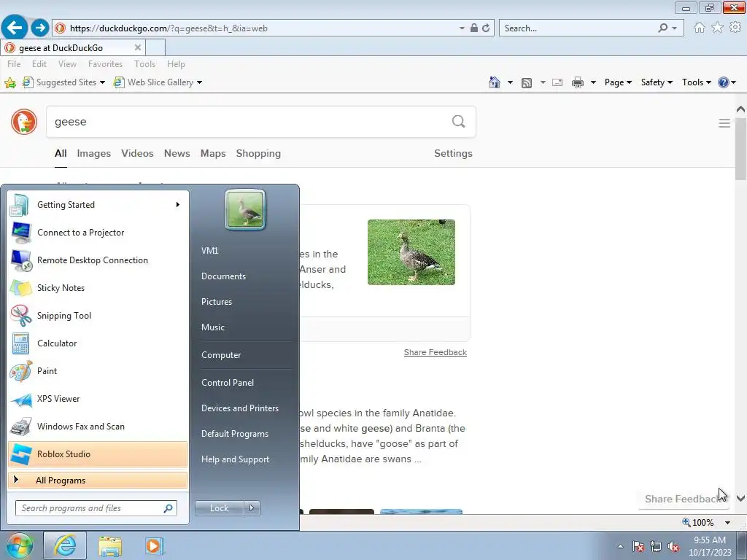Open Windows Media Player taskbar icon
The image size is (747, 560).
(x=154, y=545)
